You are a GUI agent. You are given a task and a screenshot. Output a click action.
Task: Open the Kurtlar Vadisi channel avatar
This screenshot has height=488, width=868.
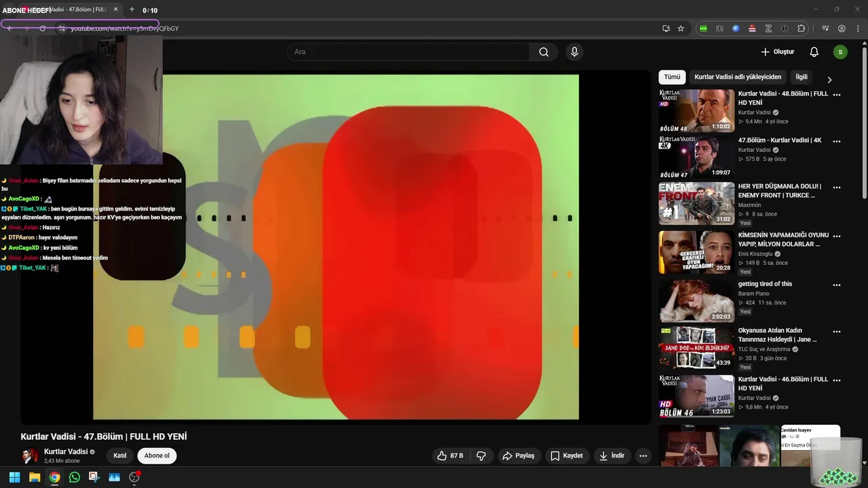coord(30,455)
